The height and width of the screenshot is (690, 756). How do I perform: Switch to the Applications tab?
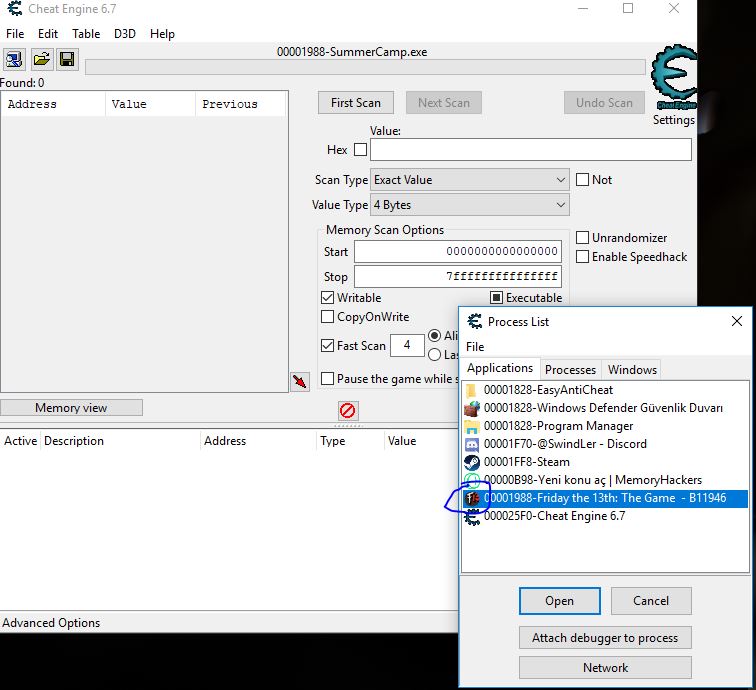(x=500, y=368)
